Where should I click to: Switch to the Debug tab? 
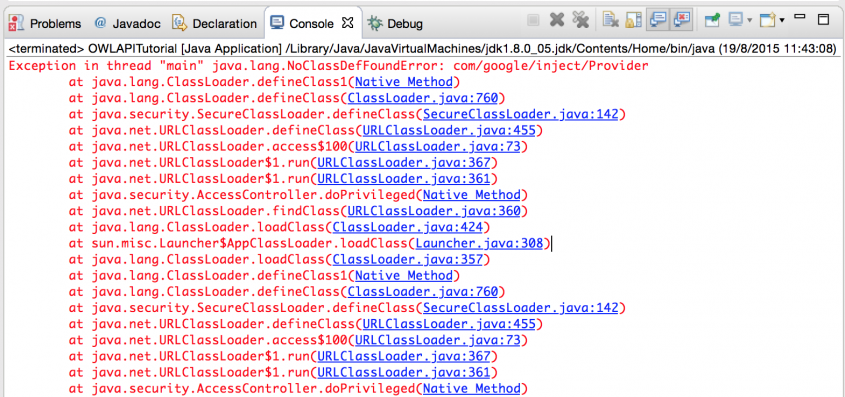pos(395,24)
